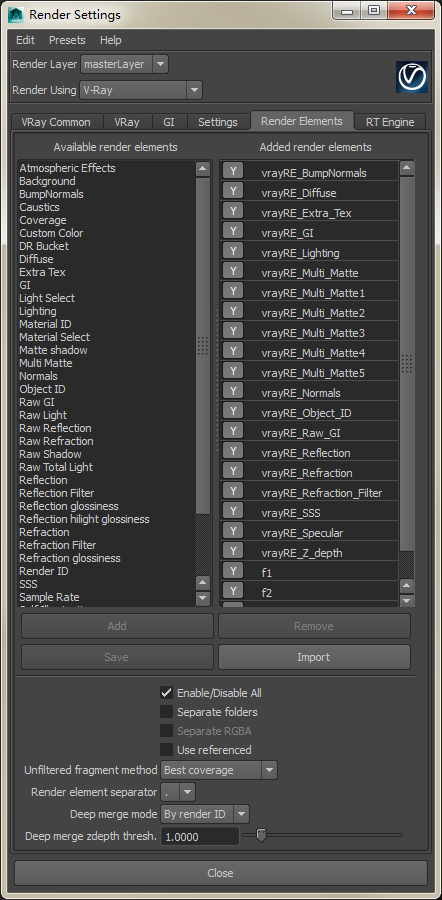Toggle Y button next to f1 element
The image size is (442, 900).
click(233, 571)
